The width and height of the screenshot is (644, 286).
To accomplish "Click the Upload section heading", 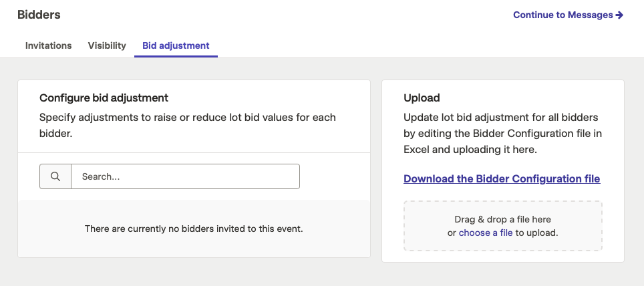I will click(x=422, y=98).
